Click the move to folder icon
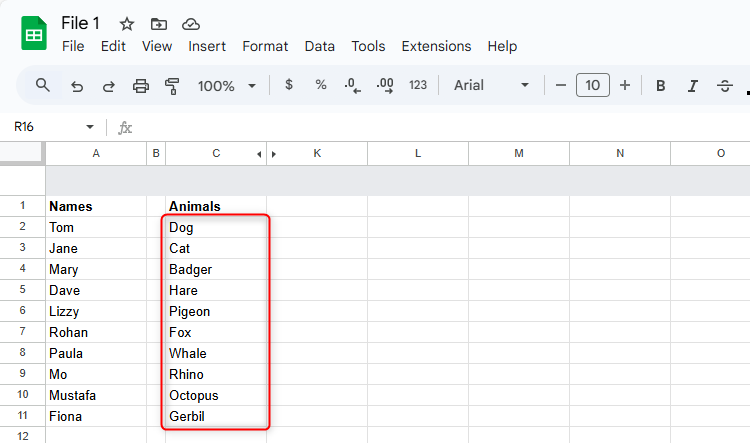750x443 pixels. click(x=159, y=24)
